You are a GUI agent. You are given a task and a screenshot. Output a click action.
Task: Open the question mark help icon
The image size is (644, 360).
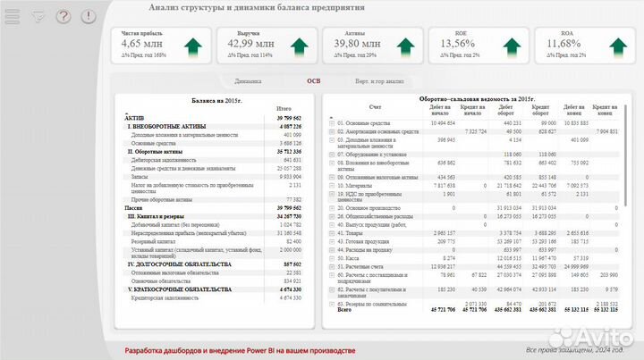(63, 16)
